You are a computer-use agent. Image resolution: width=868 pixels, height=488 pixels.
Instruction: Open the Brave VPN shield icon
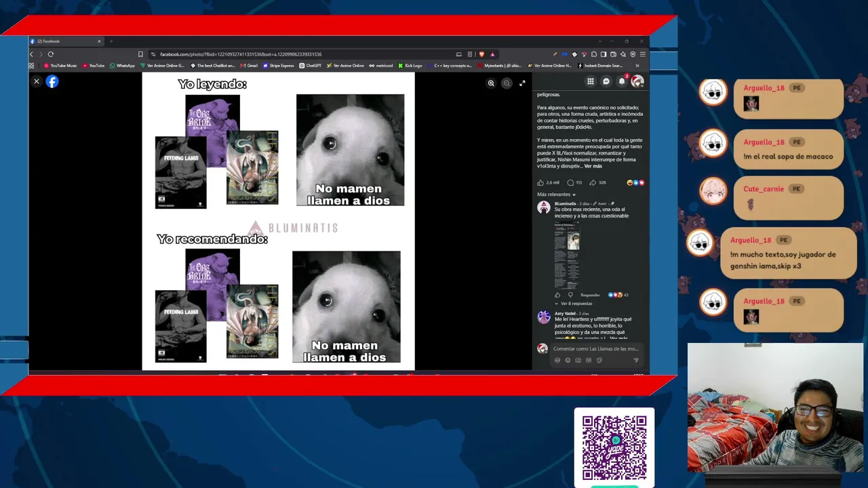click(633, 54)
